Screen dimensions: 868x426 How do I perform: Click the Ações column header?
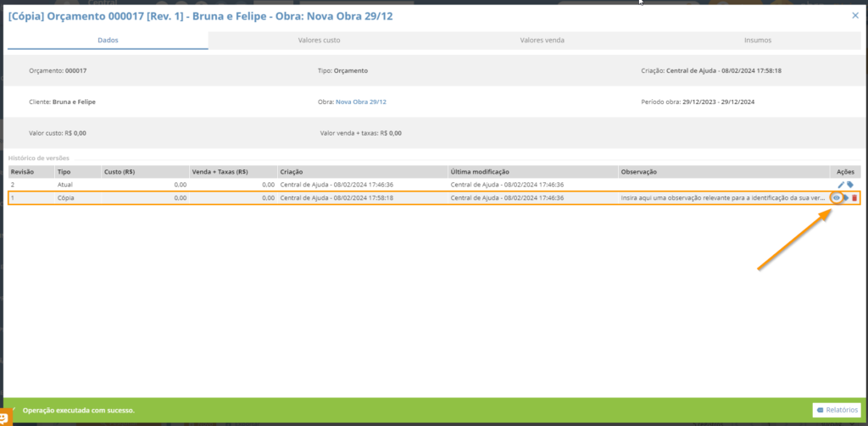pyautogui.click(x=845, y=172)
